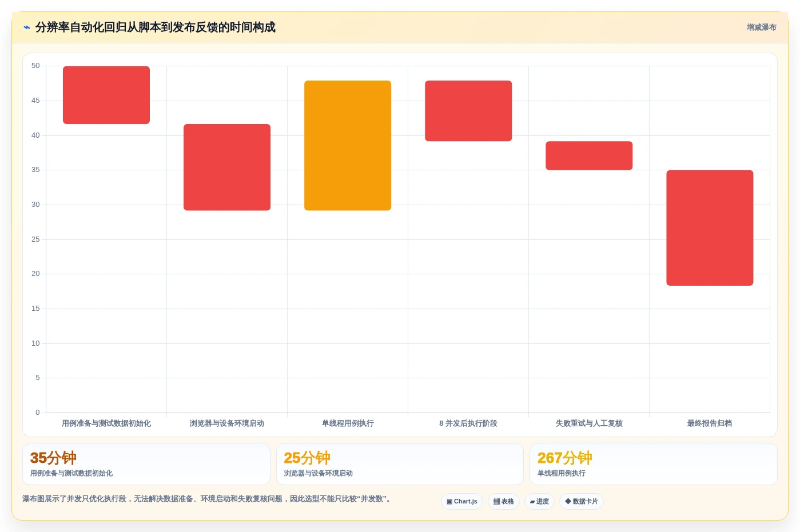Click the 单线程用例执行 caption under 267分钟
This screenshot has width=800, height=532.
tap(562, 473)
